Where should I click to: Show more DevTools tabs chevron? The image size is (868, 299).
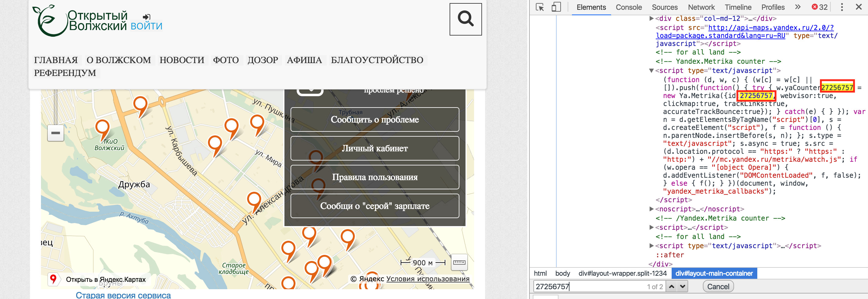797,7
